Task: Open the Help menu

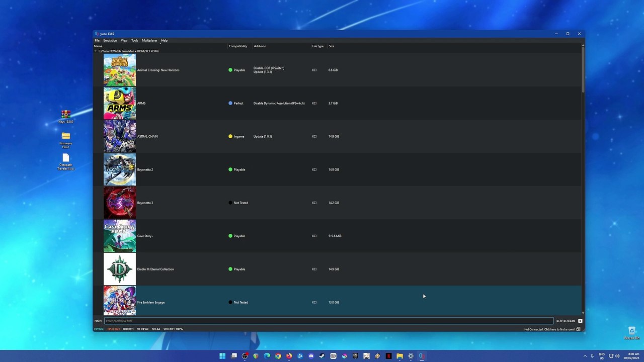Action: pyautogui.click(x=164, y=40)
